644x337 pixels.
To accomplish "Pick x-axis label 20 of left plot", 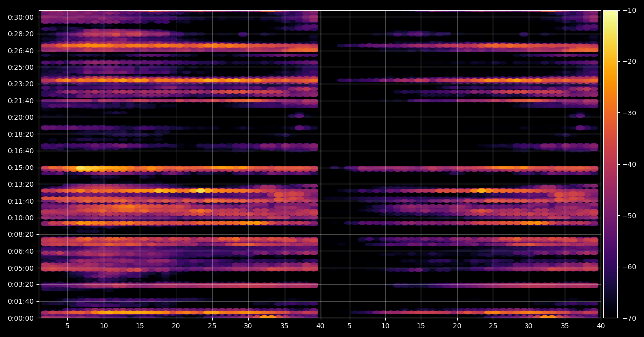I will 176,326.
